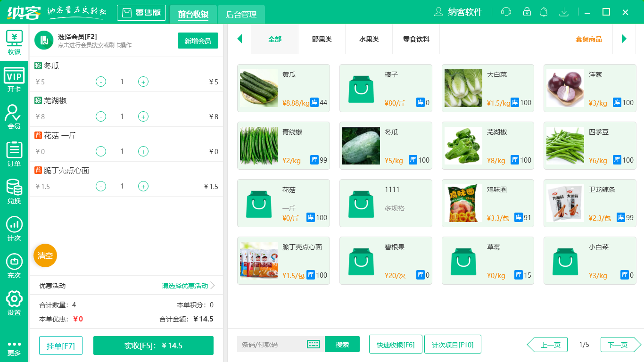This screenshot has height=362, width=644.
Task: Open the 收银 cashier sidebar icon
Action: pyautogui.click(x=14, y=41)
